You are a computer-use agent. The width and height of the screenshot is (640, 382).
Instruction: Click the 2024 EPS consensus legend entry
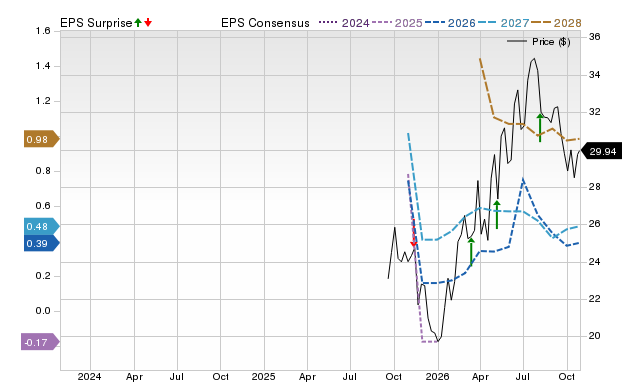click(x=344, y=23)
